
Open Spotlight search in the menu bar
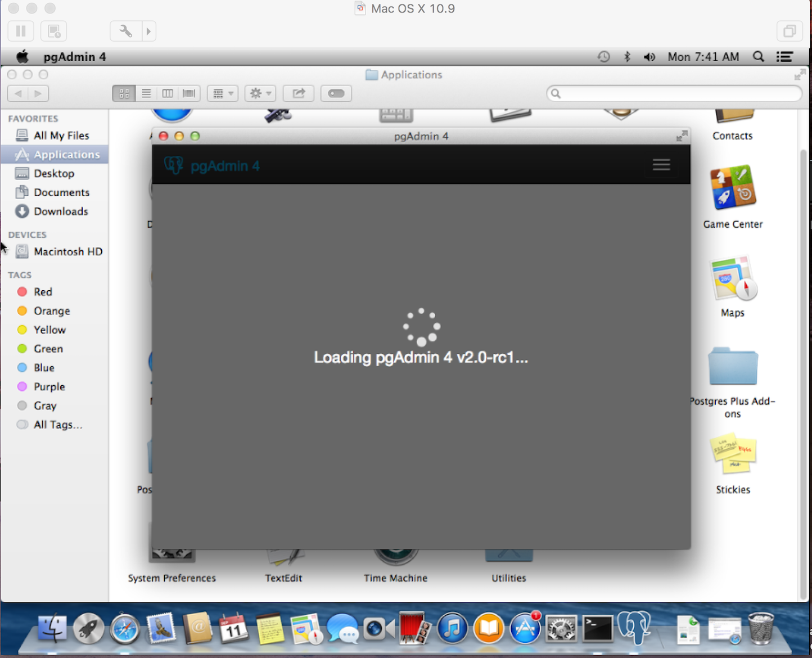pyautogui.click(x=758, y=57)
